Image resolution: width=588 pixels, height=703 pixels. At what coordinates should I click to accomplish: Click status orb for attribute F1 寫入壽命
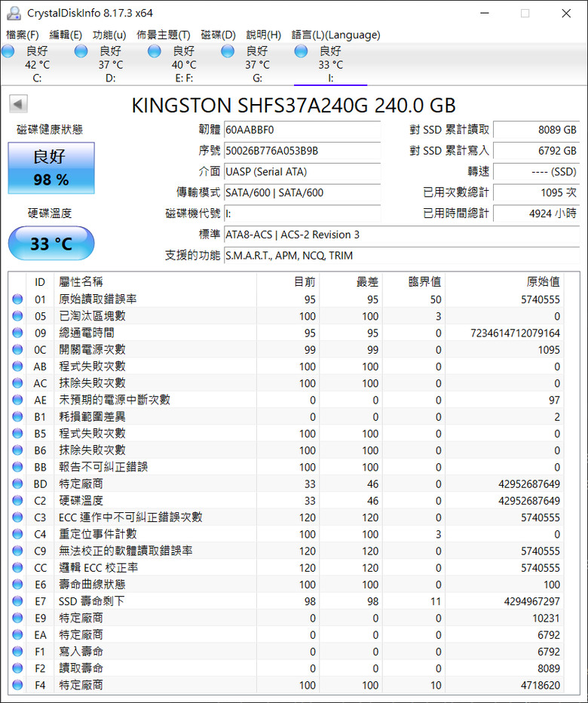coord(17,651)
